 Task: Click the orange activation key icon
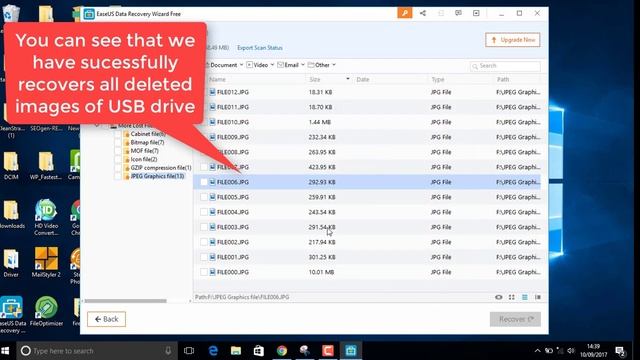click(404, 13)
